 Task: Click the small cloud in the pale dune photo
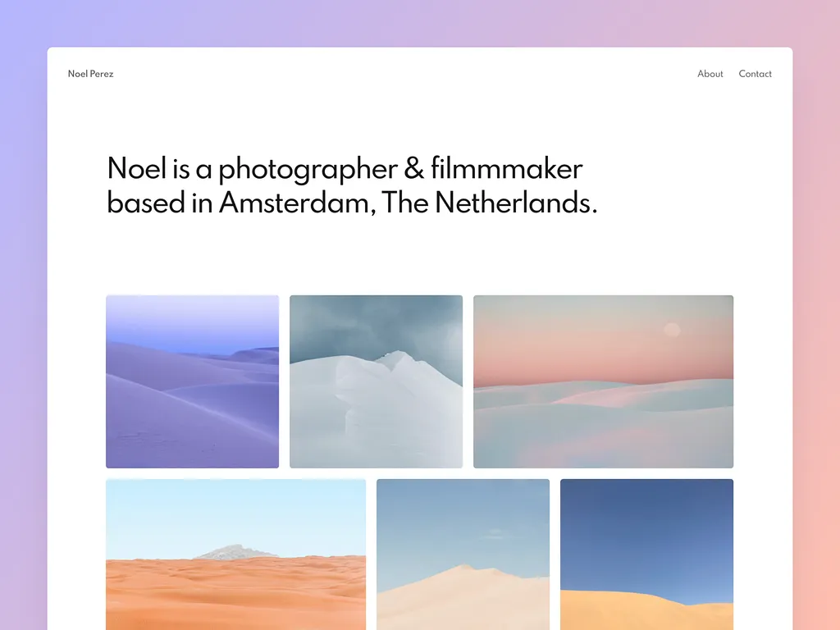click(495, 533)
